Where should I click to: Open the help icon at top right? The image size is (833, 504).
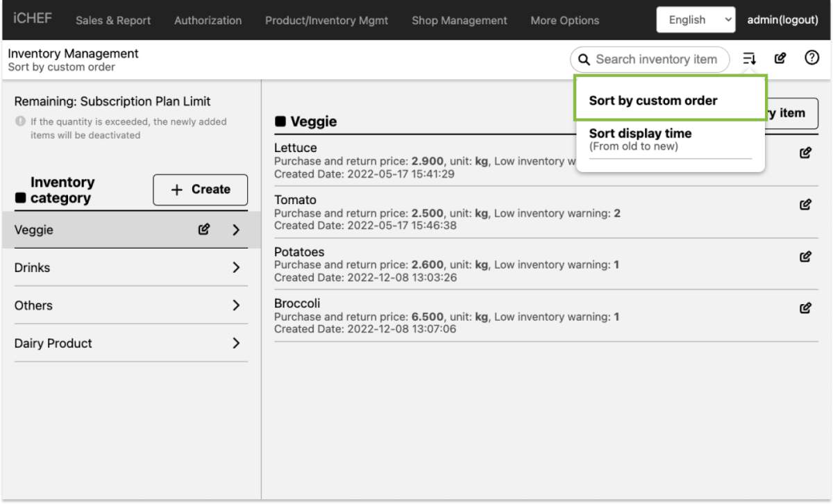point(811,58)
